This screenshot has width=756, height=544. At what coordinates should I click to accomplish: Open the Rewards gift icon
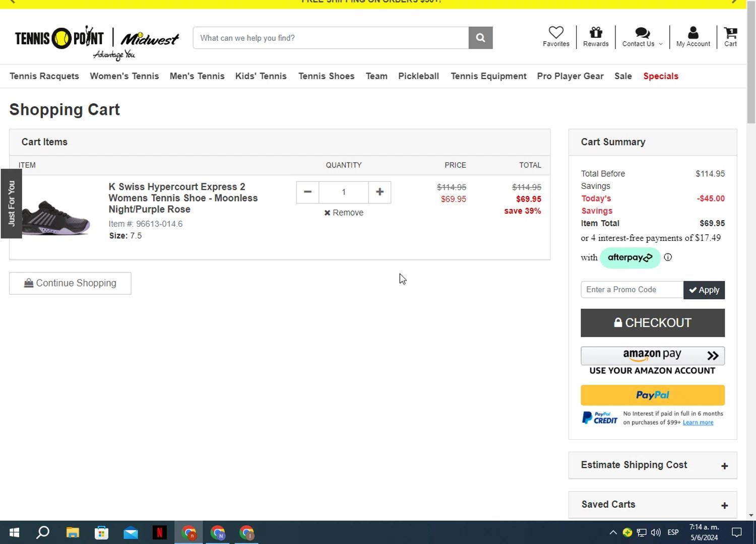[596, 36]
